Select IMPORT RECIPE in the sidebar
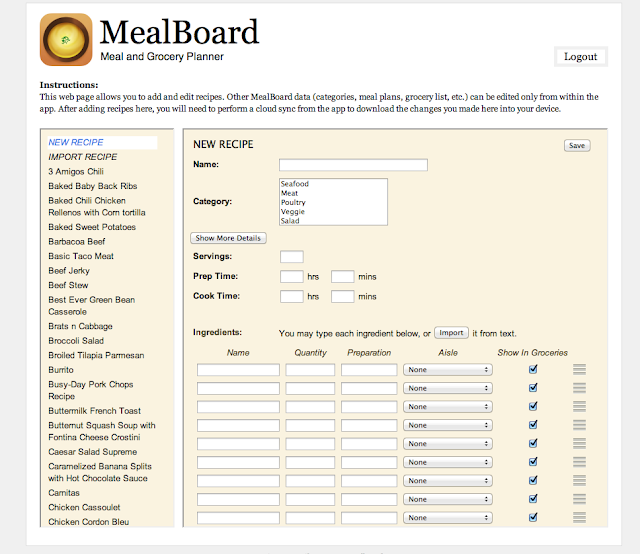 82,157
